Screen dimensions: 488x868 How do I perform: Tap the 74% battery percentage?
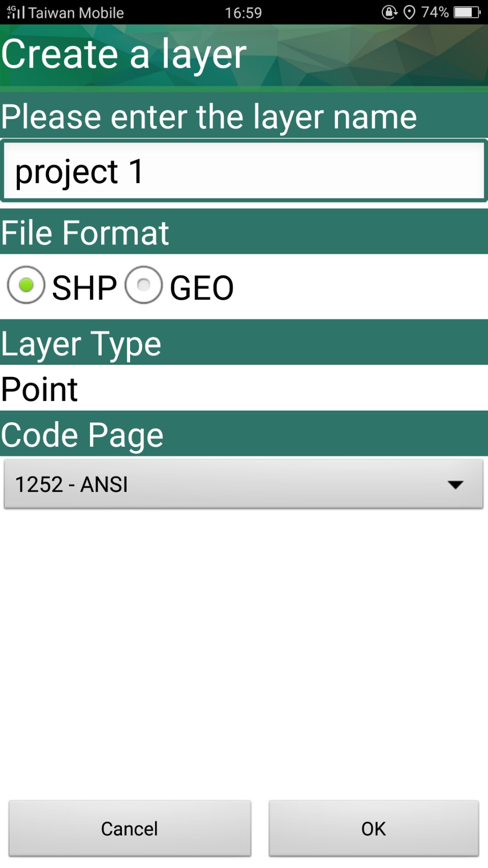point(435,12)
